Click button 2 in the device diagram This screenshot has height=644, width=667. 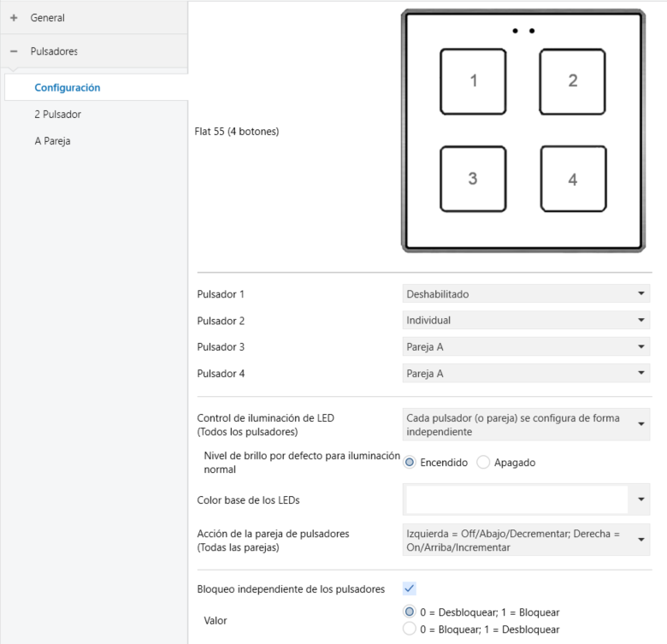tap(573, 81)
